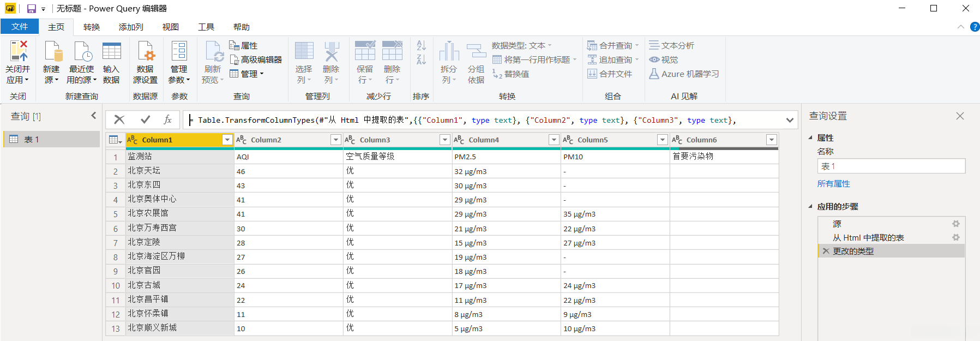
Task: Delete the 更改的类型 step with X
Action: point(826,251)
